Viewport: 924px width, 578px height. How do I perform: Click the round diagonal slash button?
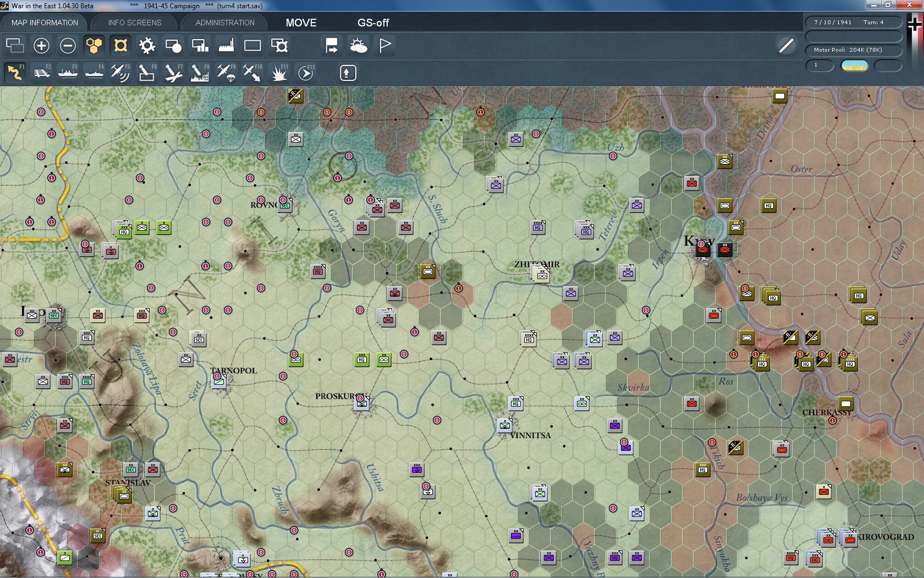[787, 45]
